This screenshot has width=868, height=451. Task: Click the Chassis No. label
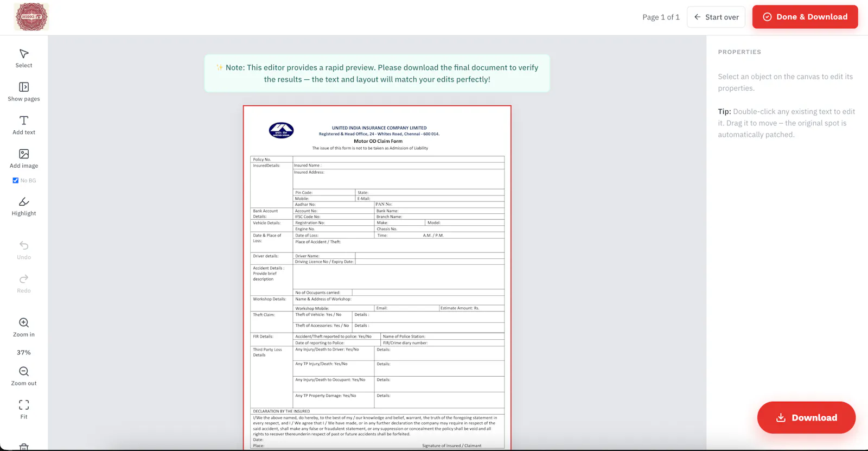click(387, 229)
